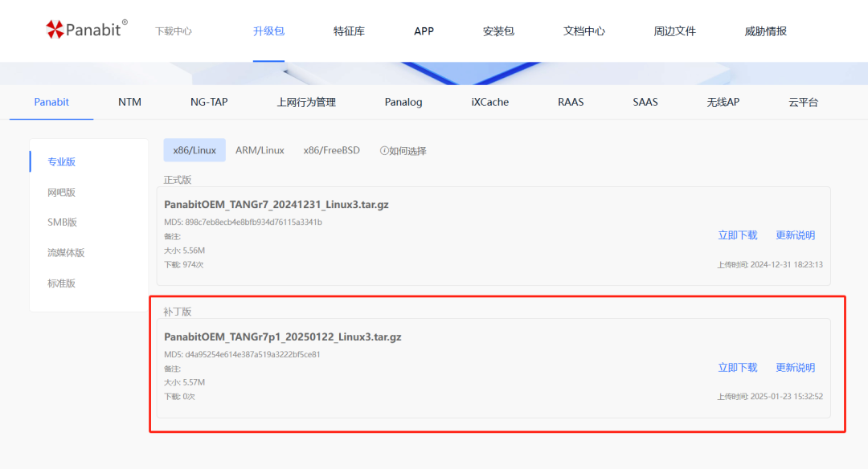Switch to the NTM product tab

tap(129, 102)
